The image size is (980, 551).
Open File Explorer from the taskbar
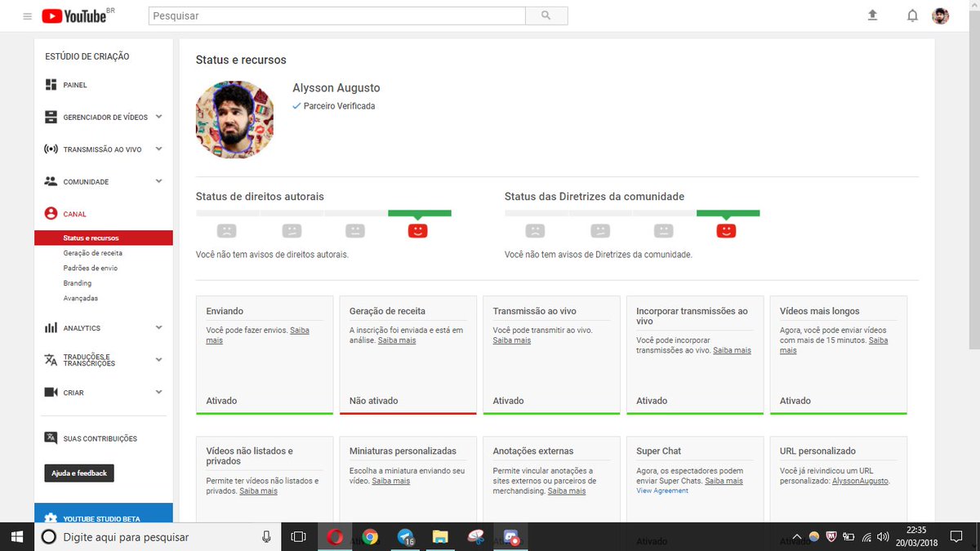pos(440,536)
